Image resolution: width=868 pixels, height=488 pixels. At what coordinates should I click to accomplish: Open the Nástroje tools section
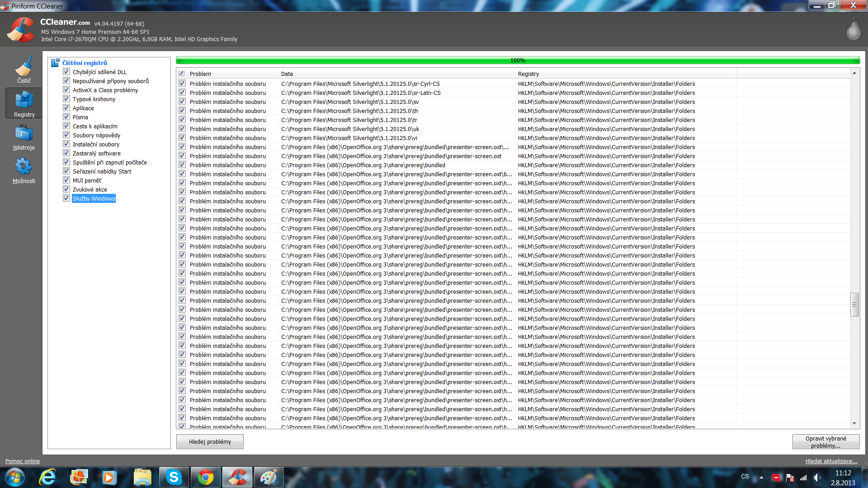coord(24,137)
